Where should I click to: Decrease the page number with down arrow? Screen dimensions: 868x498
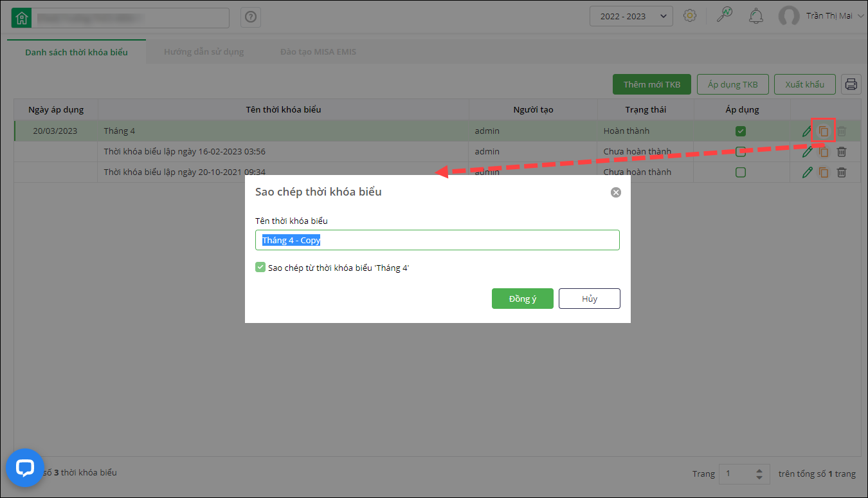point(759,478)
